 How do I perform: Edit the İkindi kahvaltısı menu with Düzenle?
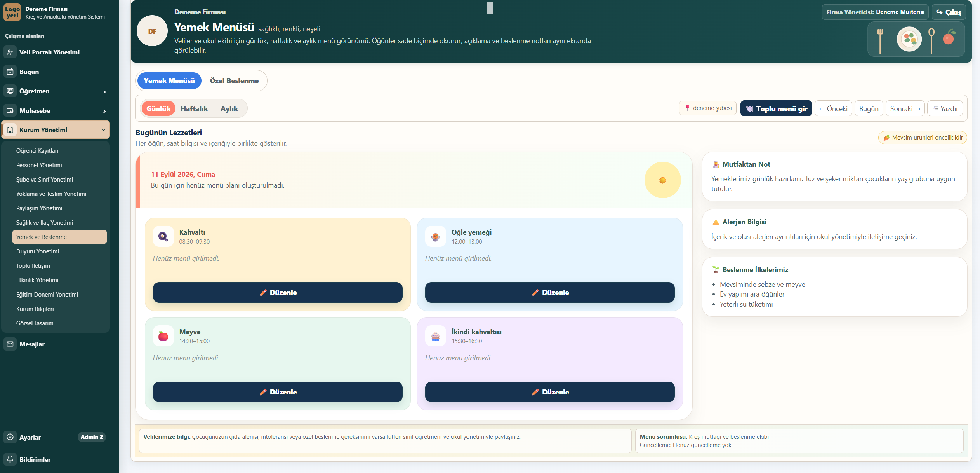pyautogui.click(x=550, y=392)
